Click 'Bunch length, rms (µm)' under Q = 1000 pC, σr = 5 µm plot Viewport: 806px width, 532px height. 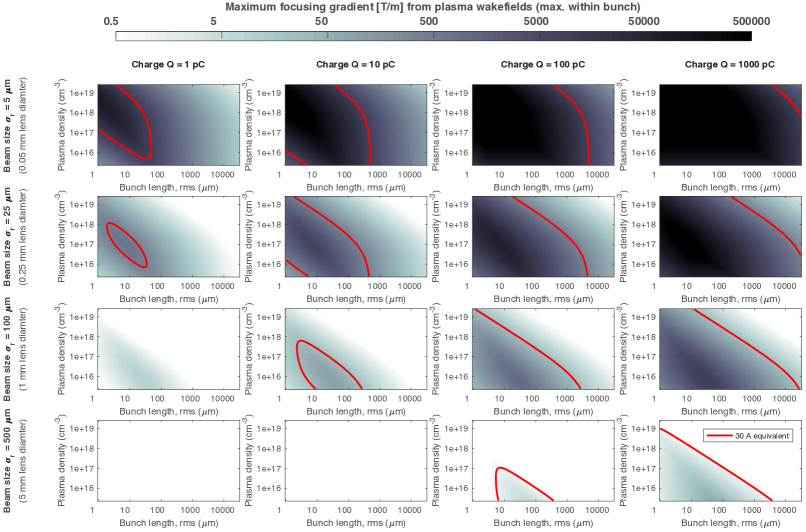click(x=730, y=188)
